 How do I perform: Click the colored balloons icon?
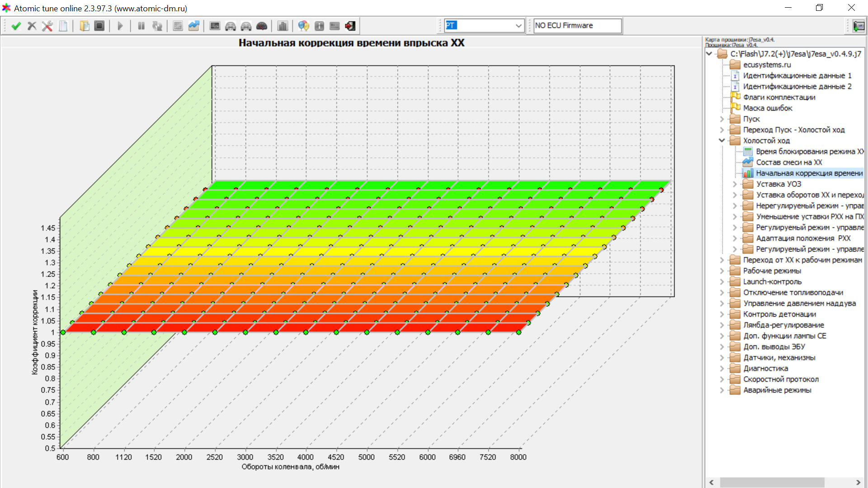[x=303, y=26]
